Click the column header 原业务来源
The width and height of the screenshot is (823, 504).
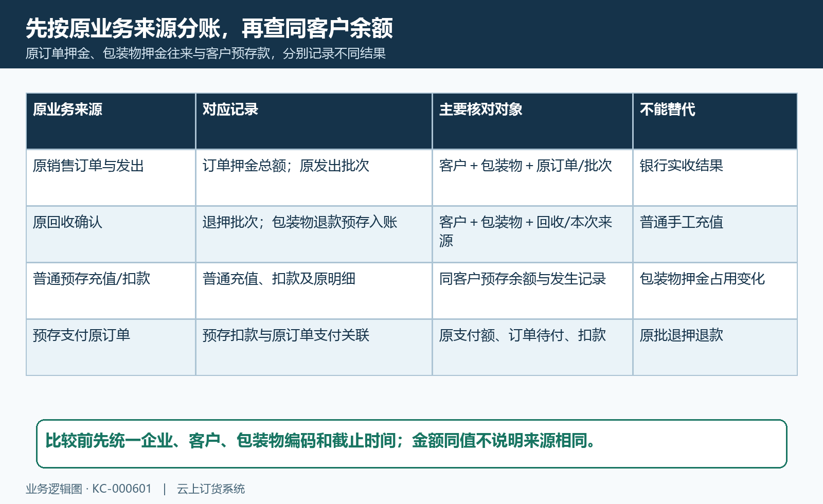(111, 121)
